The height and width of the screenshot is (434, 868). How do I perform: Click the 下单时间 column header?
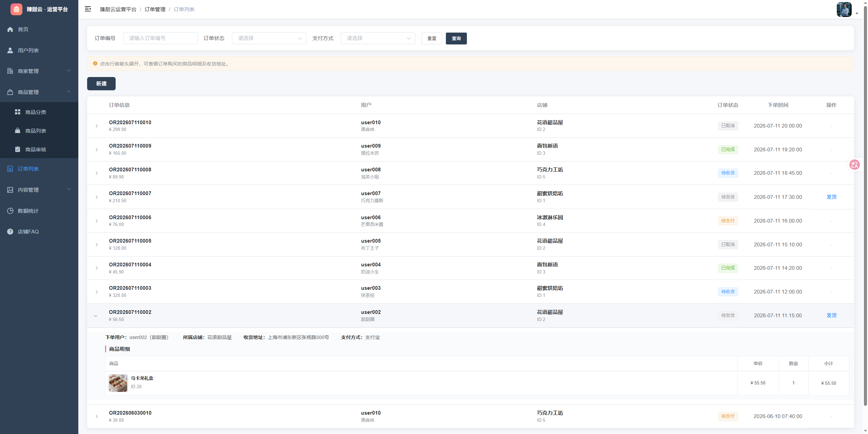778,105
